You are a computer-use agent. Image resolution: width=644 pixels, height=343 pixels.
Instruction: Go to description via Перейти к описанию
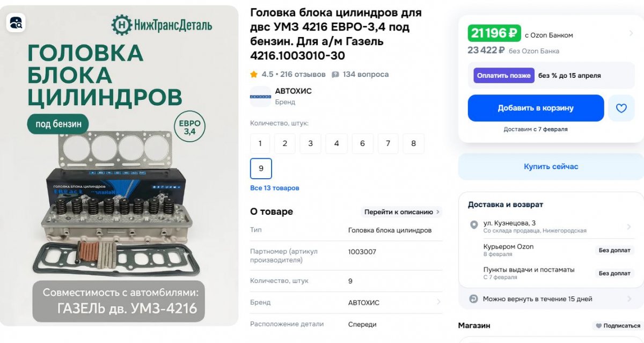pyautogui.click(x=402, y=212)
